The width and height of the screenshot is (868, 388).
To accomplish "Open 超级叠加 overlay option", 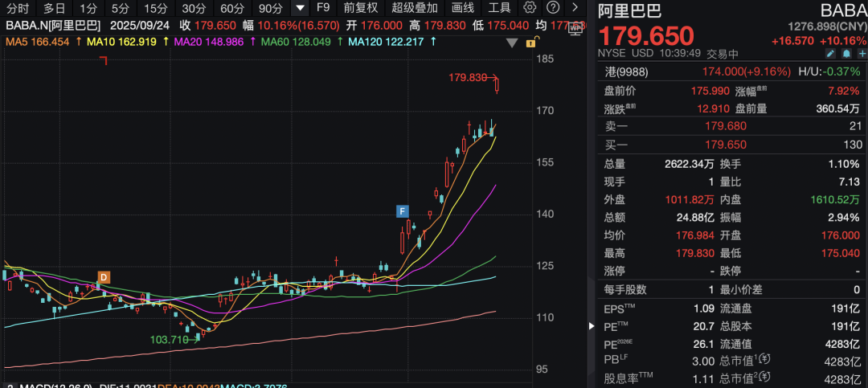I will [x=415, y=8].
